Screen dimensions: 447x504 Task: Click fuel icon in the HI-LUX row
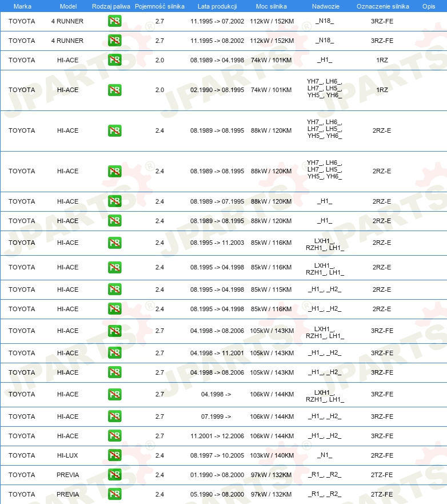pyautogui.click(x=115, y=455)
